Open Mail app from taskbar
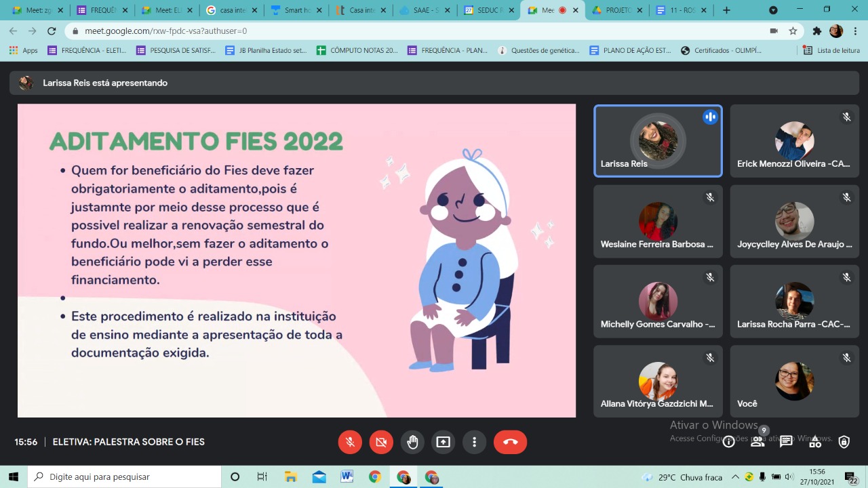Image resolution: width=868 pixels, height=488 pixels. 319,477
